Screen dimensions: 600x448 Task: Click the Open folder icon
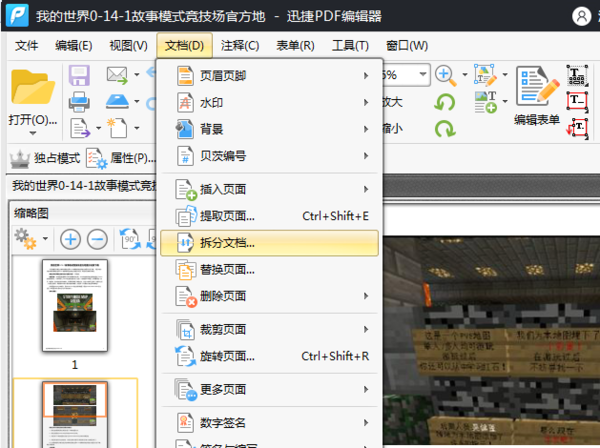pyautogui.click(x=33, y=87)
